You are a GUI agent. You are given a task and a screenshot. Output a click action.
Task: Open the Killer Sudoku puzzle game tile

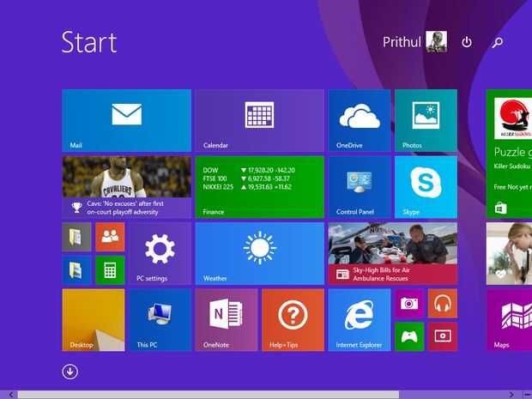510,154
